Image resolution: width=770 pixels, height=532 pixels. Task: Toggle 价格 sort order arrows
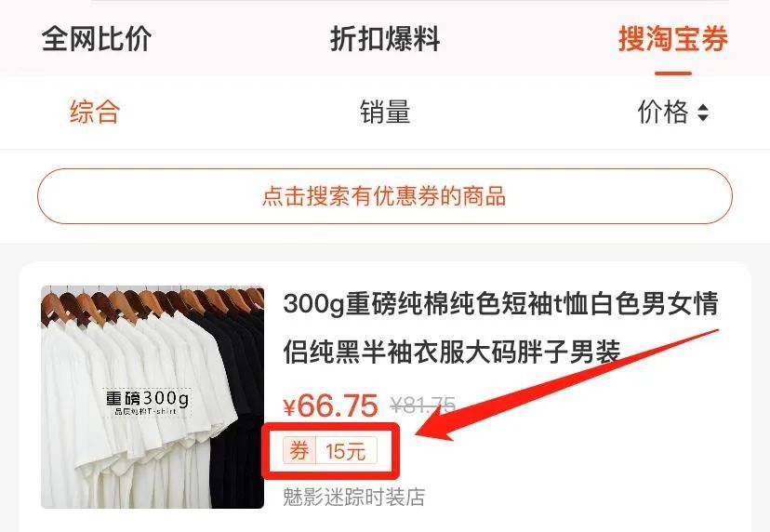tap(703, 113)
